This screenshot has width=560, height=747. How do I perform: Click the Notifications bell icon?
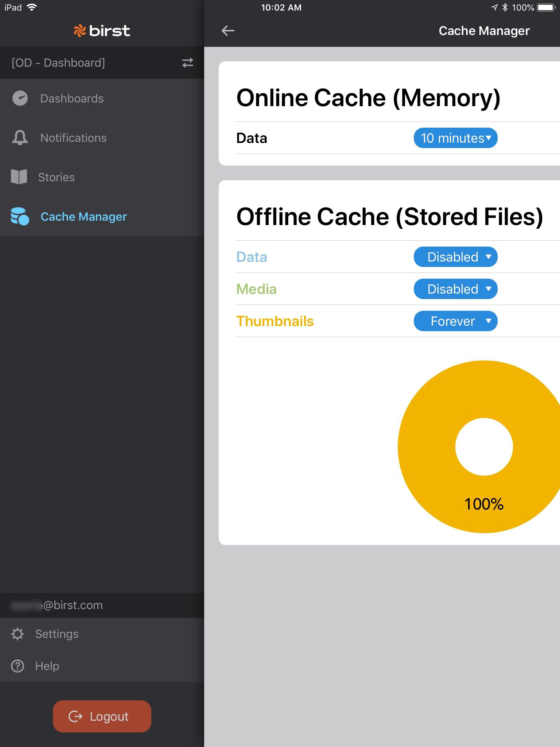[20, 138]
